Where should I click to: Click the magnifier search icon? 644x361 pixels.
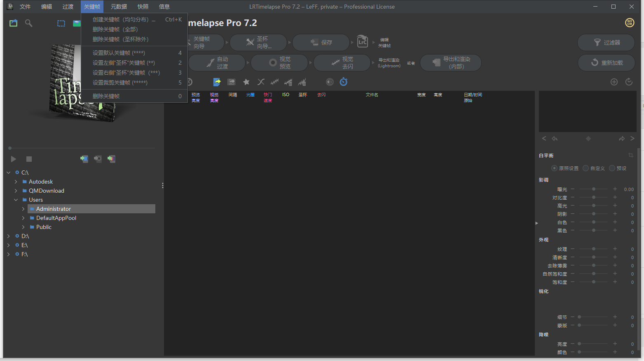(28, 23)
